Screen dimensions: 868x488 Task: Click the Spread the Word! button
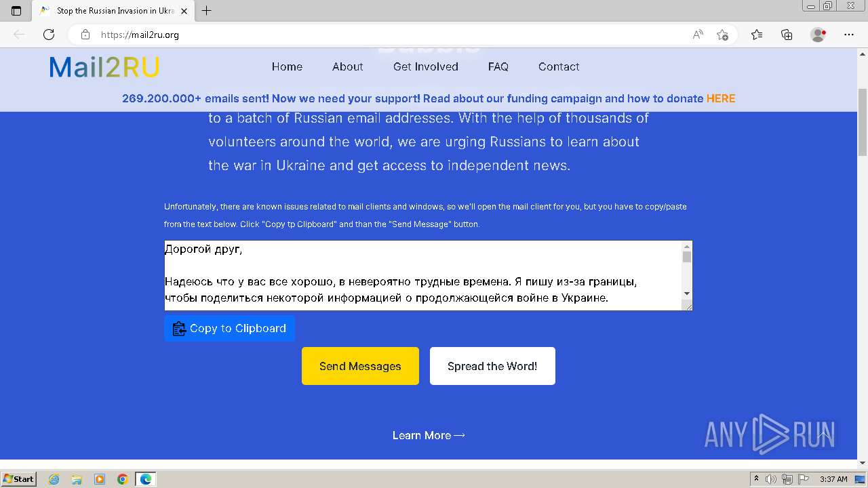pos(492,366)
